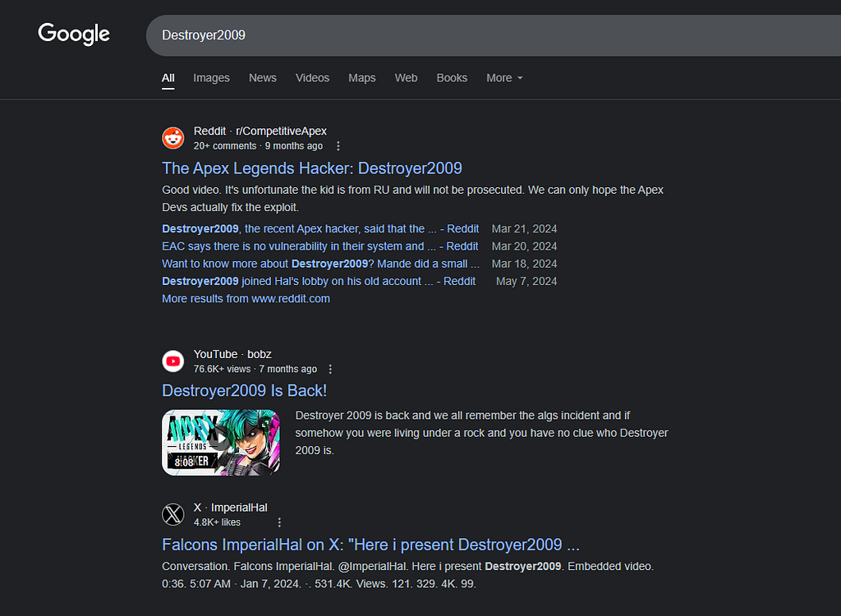Focus the search box containing Destroyer2009
The height and width of the screenshot is (616, 841).
click(x=494, y=35)
